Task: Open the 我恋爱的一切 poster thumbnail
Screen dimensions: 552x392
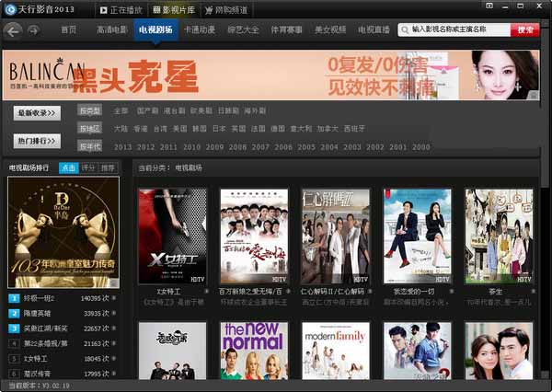Action: (x=417, y=236)
